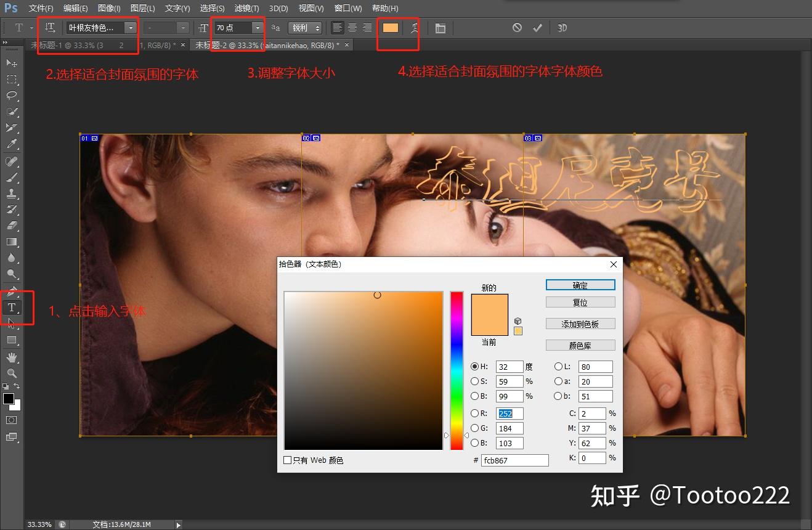Open the 图像(I) menu
This screenshot has height=530, width=812.
[x=109, y=8]
